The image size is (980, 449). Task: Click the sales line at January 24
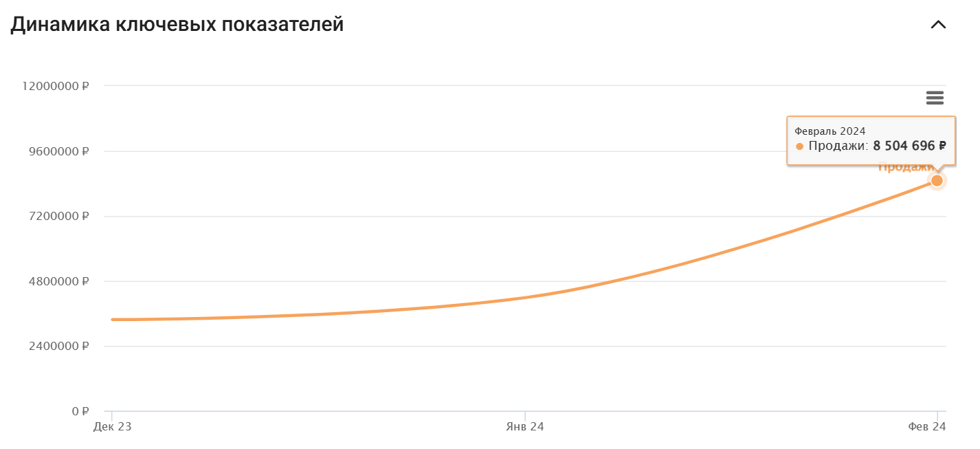click(525, 298)
